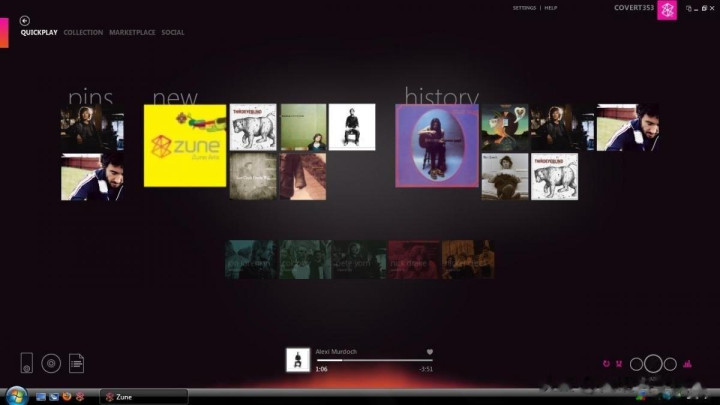The height and width of the screenshot is (405, 720).
Task: Open the COVERT353 profile name
Action: (x=634, y=8)
